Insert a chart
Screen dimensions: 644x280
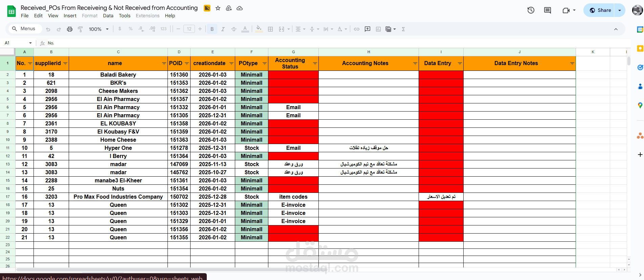(378, 29)
